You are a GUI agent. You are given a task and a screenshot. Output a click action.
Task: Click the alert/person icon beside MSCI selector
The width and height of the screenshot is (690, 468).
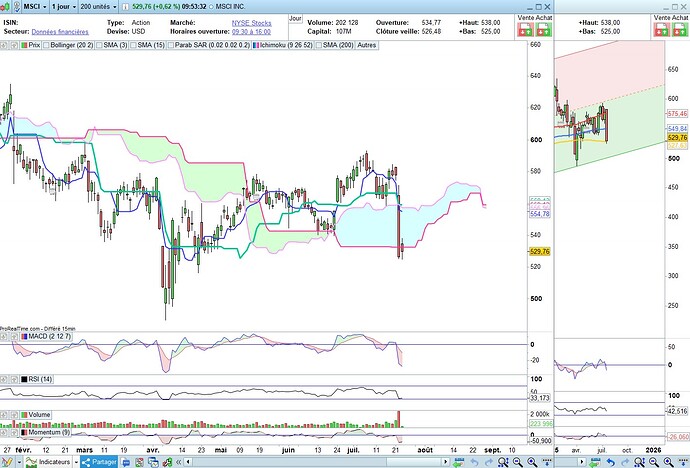(17, 7)
